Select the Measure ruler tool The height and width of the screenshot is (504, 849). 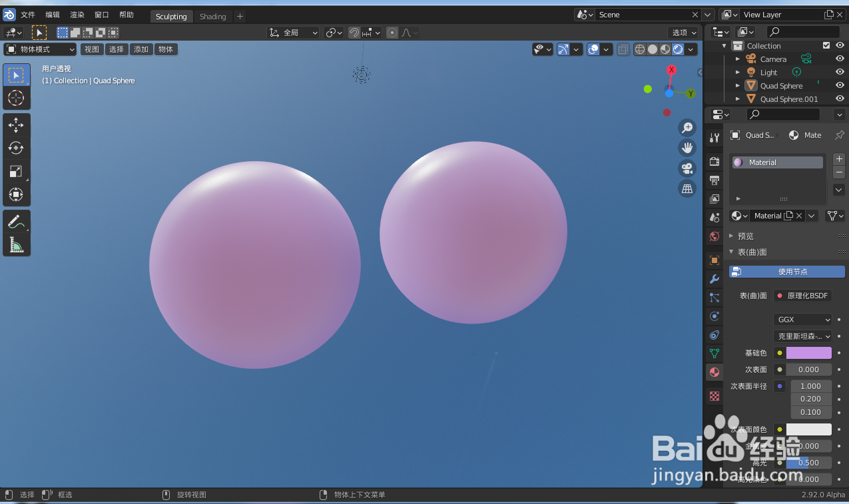(17, 245)
